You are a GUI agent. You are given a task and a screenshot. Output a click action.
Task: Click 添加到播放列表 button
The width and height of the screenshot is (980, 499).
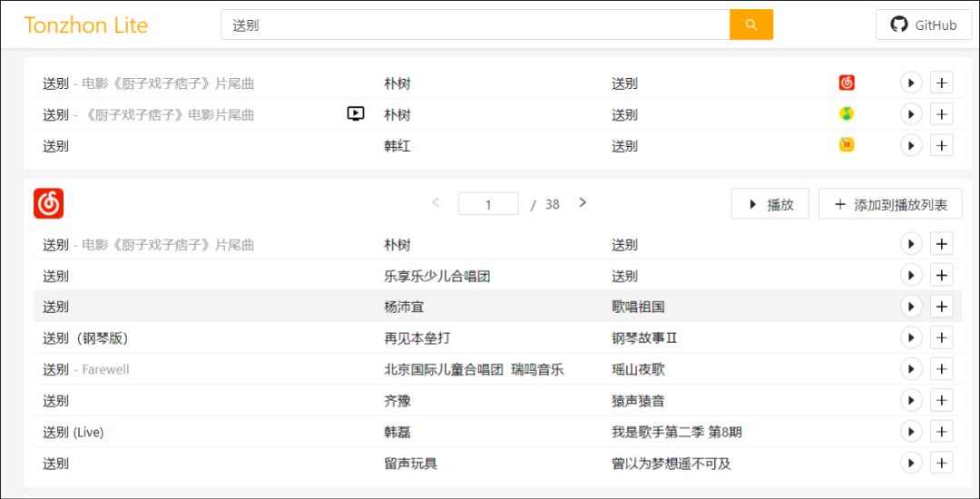point(890,204)
